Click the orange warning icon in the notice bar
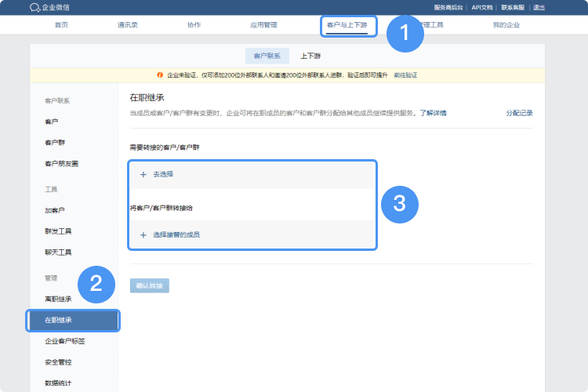Image resolution: width=588 pixels, height=392 pixels. [160, 74]
